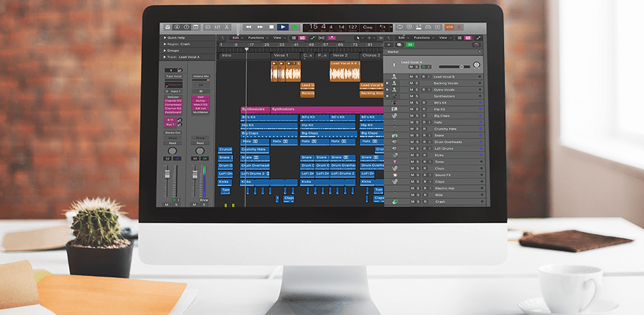
Task: Click the 80's Kit track icon
Action: 394,103
